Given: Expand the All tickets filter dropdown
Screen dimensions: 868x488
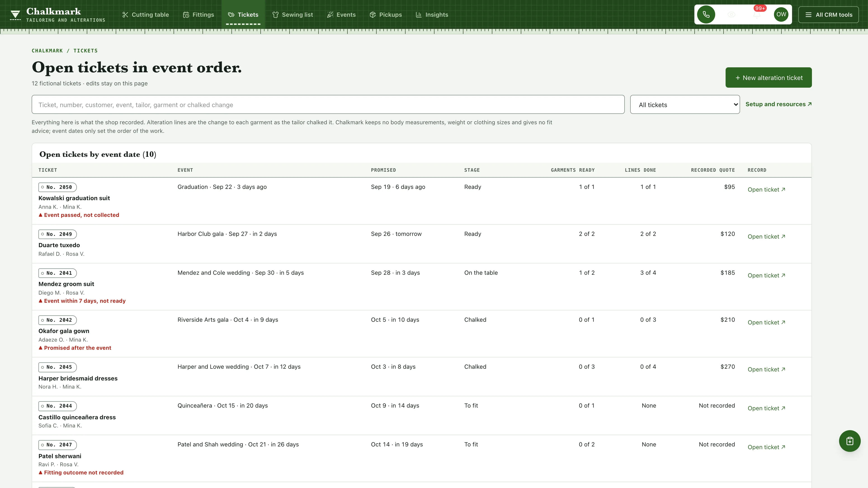Looking at the screenshot, I should [685, 104].
